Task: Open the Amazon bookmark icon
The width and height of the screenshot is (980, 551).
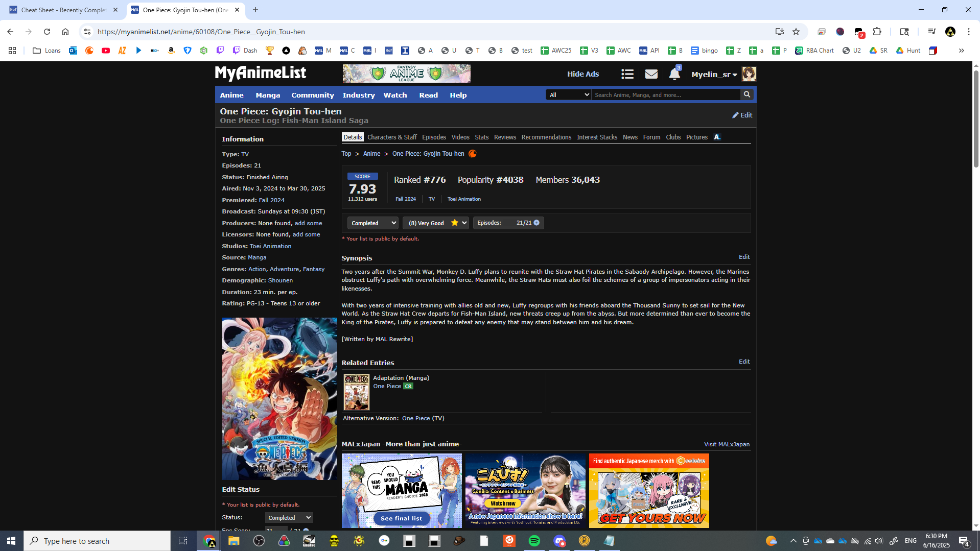Action: [171, 51]
